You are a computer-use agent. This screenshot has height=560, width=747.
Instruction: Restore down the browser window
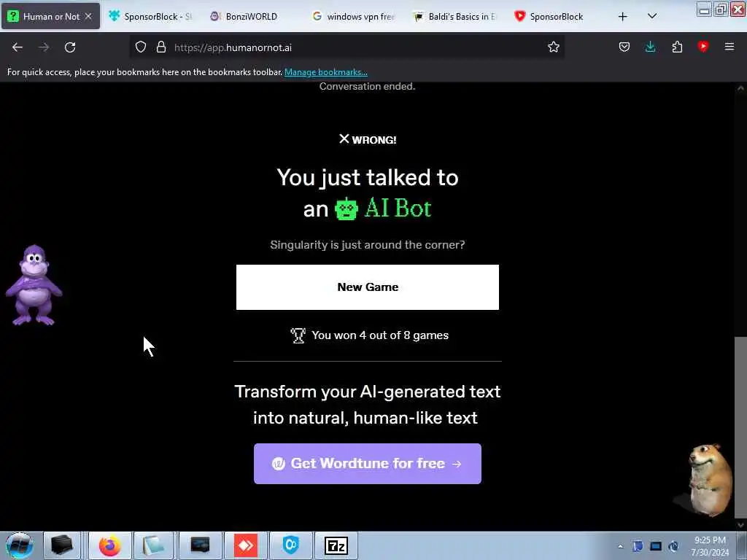tap(721, 9)
